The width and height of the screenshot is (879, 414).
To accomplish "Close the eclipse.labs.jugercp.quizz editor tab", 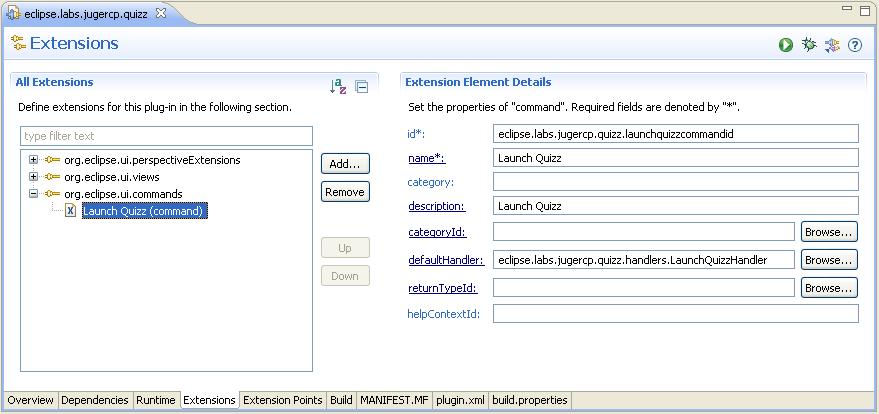I will (x=161, y=11).
